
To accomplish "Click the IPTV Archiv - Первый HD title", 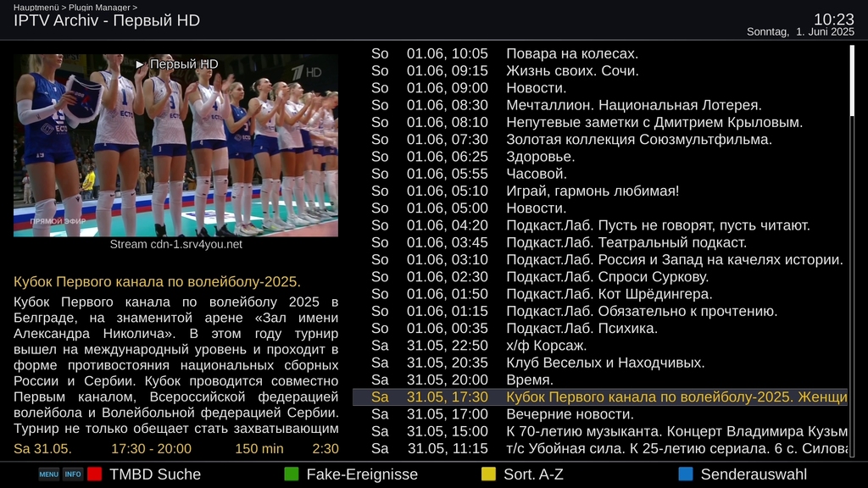I will click(x=107, y=20).
